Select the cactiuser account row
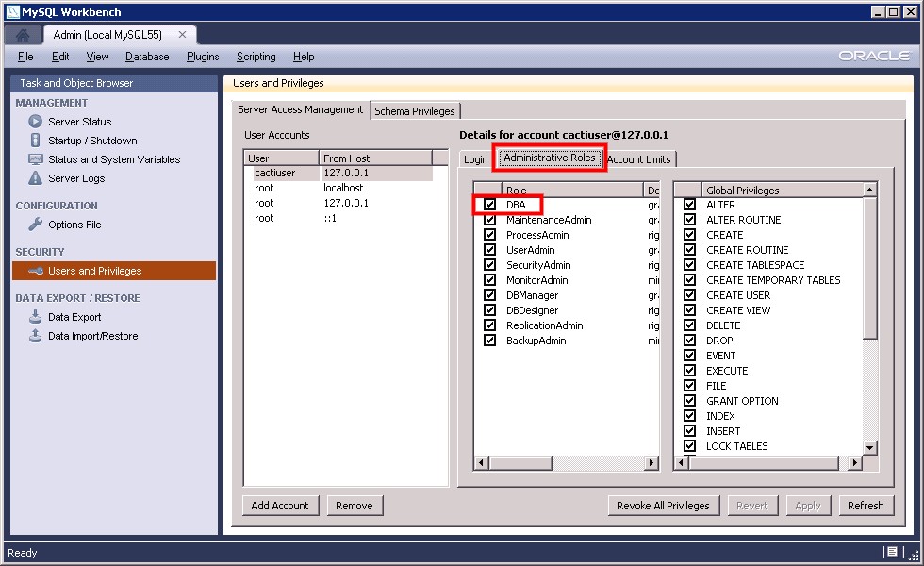The width and height of the screenshot is (924, 566). click(x=338, y=173)
